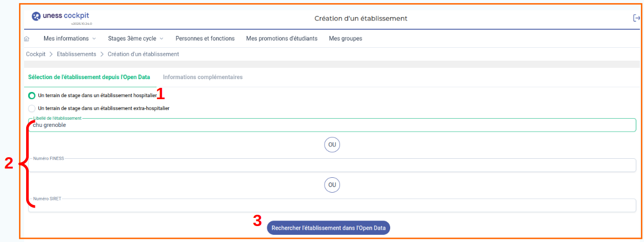Go to home via the house icon

(x=27, y=39)
